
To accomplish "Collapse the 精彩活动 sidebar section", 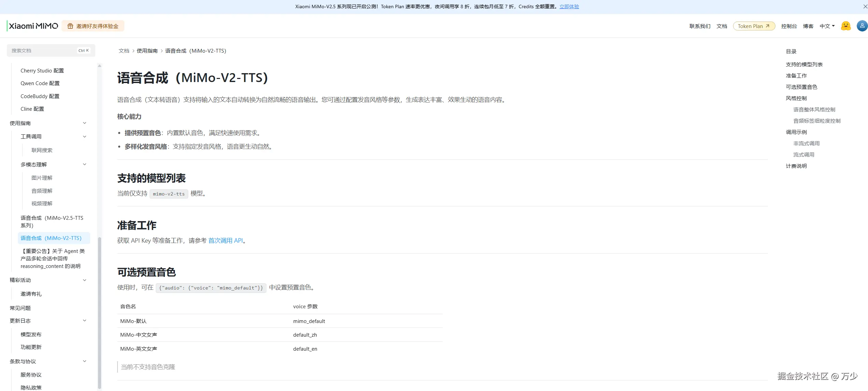I will [85, 280].
